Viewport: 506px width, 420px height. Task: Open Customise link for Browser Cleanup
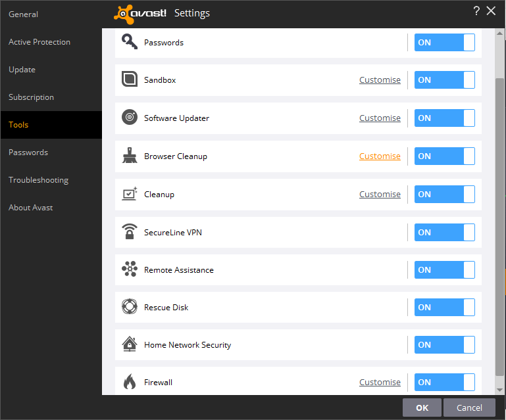[x=380, y=156]
